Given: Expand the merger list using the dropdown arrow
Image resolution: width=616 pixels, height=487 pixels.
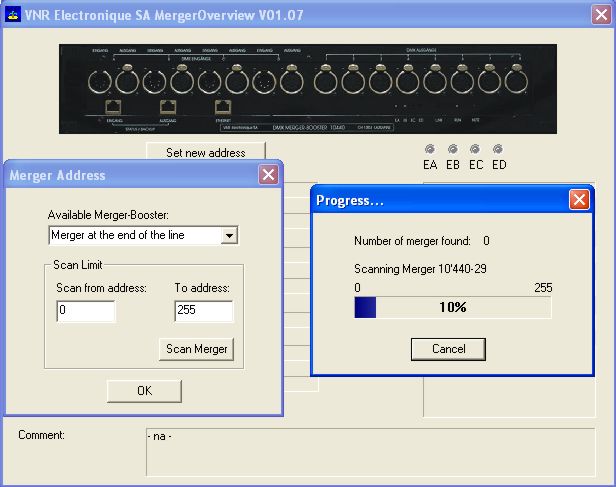Looking at the screenshot, I should pos(229,235).
